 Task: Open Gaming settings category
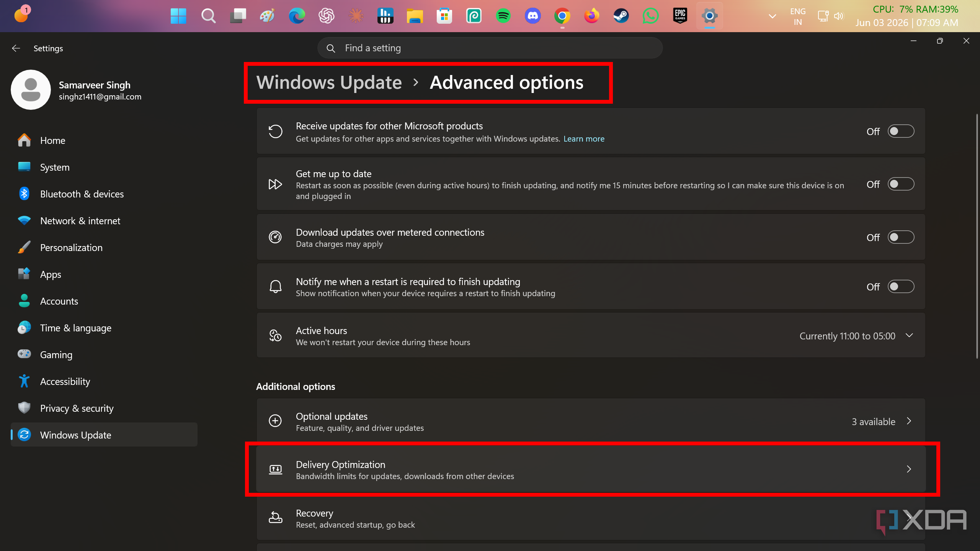tap(104, 355)
